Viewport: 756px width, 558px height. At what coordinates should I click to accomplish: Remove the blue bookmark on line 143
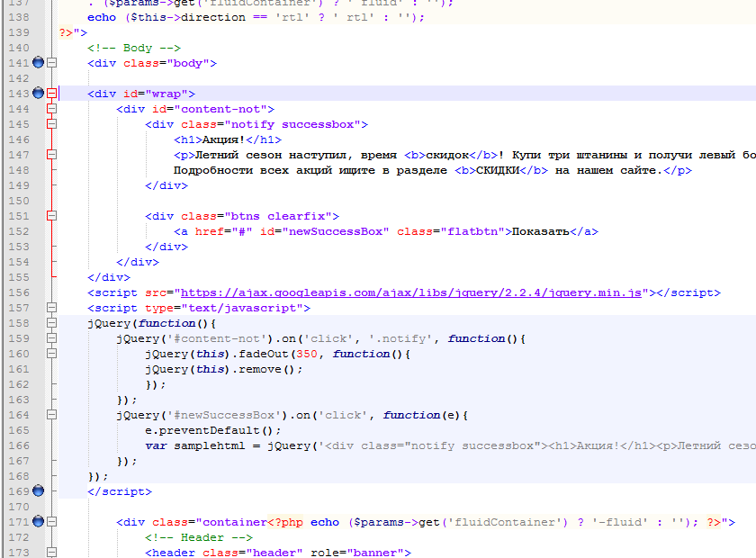pos(38,93)
